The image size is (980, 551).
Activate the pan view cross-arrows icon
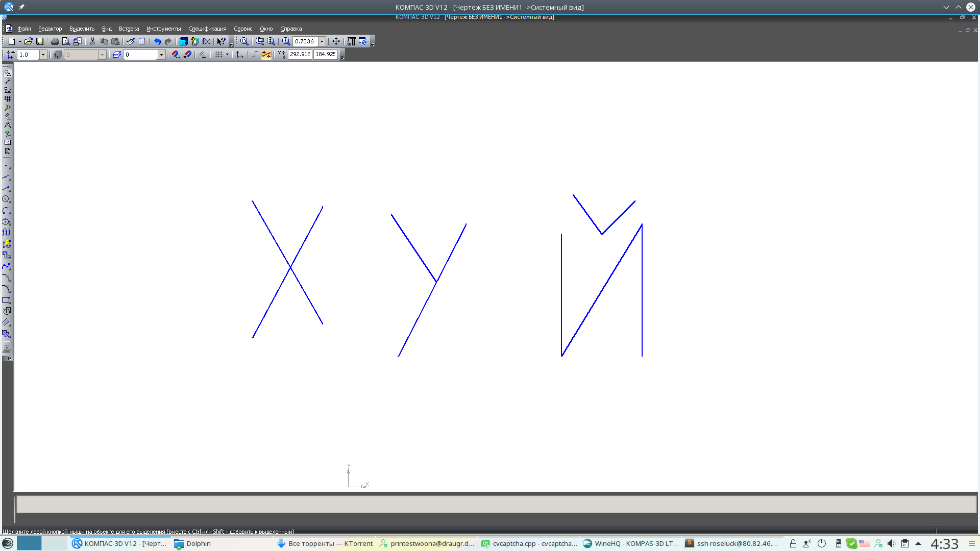(336, 41)
